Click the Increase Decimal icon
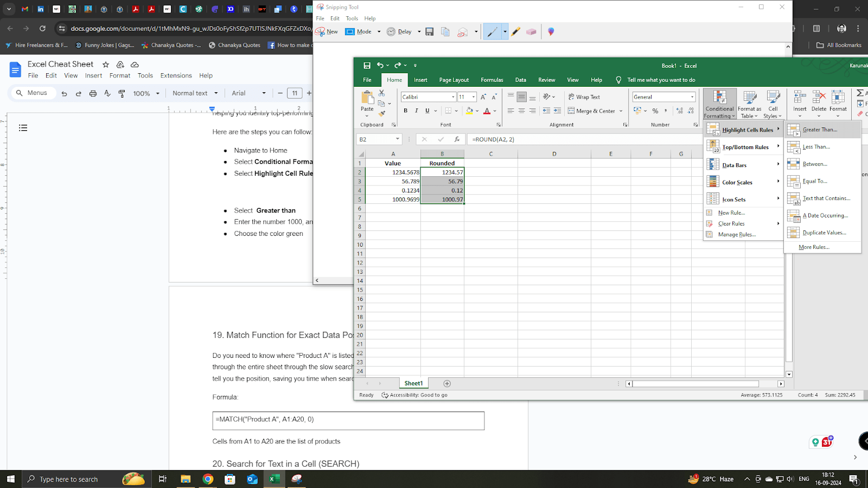This screenshot has width=868, height=488. click(679, 110)
